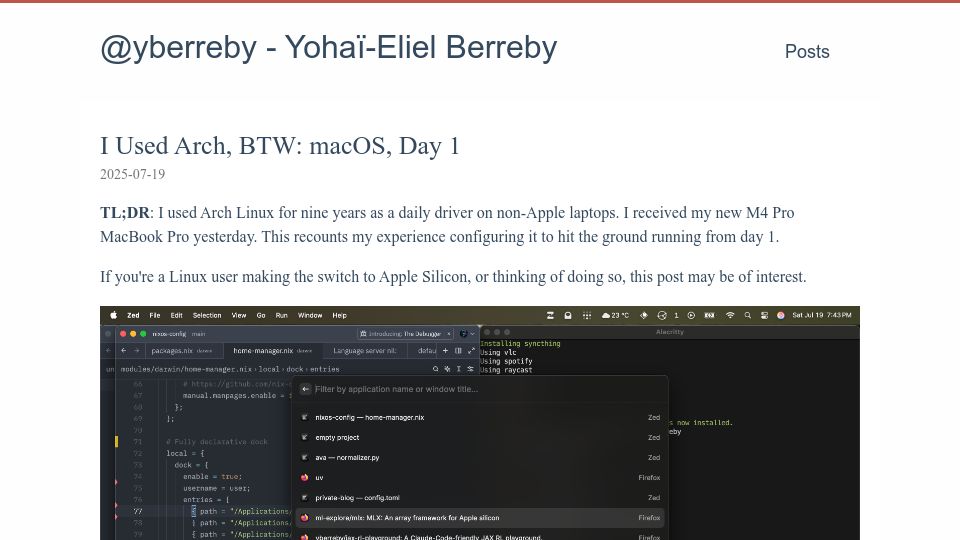Click the 'enable = true;' code line
Screen dimensions: 960x540
[212, 476]
